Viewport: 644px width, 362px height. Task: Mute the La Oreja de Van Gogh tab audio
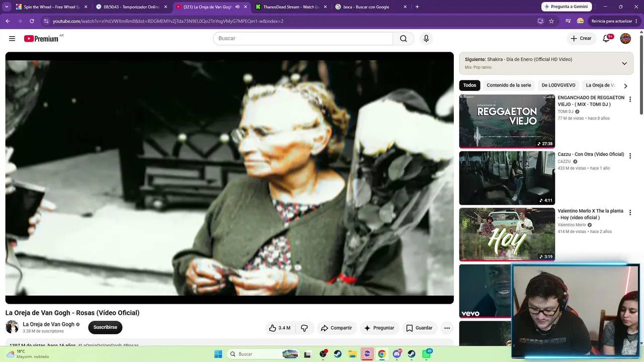tap(237, 7)
